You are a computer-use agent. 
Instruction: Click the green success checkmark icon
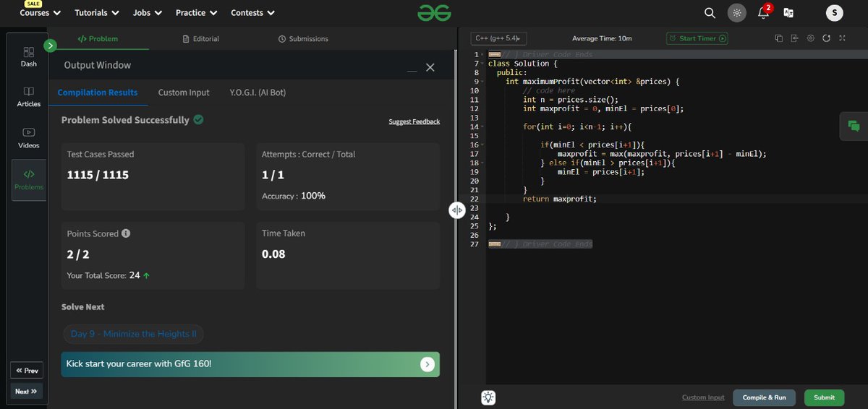pos(198,119)
